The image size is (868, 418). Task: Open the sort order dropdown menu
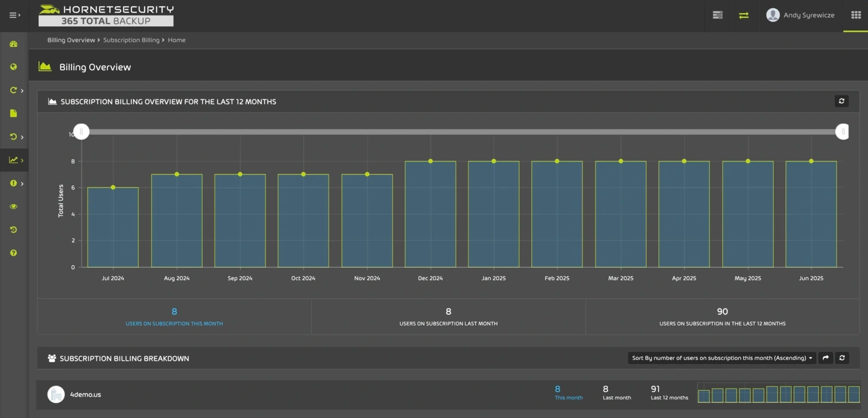(x=720, y=358)
